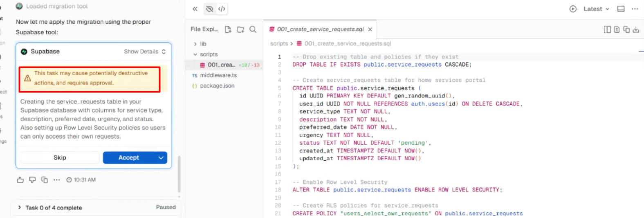Give the response a thumbs down
Viewport: 644px width, 218px height.
point(32,180)
